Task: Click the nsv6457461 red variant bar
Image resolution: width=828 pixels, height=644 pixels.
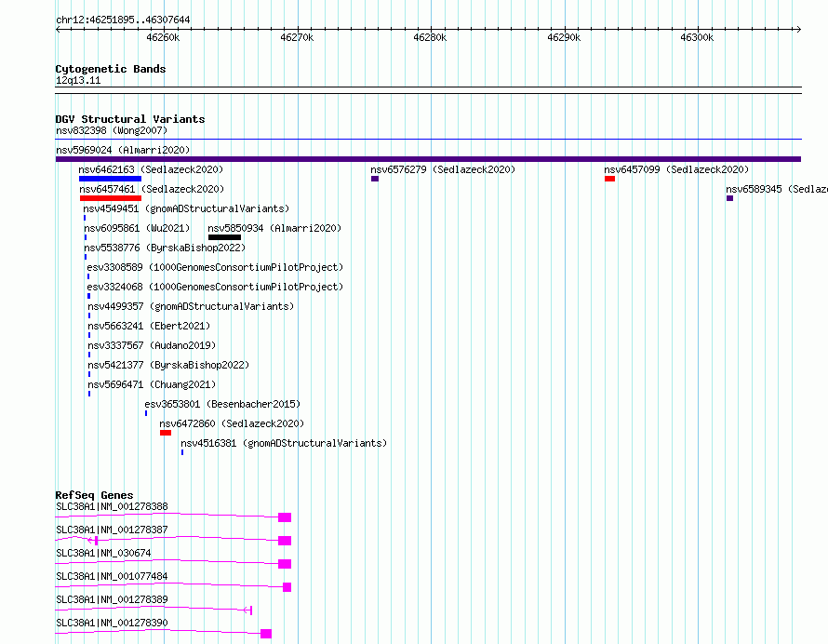Action: tap(111, 198)
